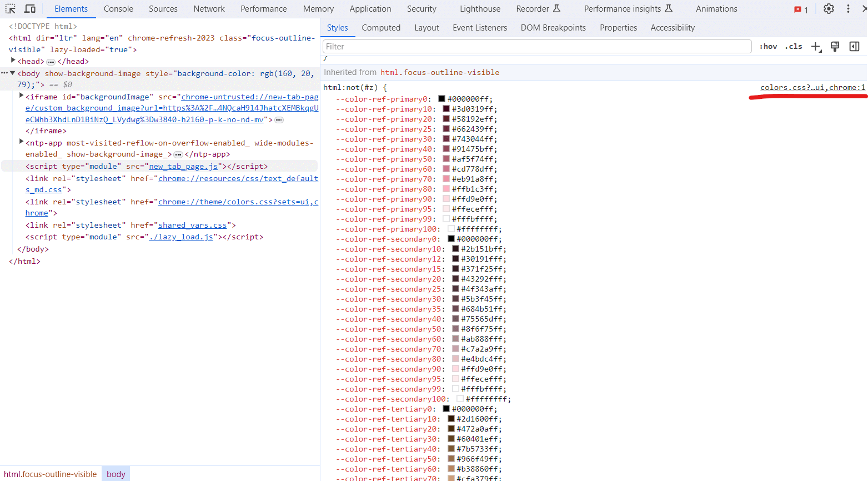Image resolution: width=868 pixels, height=481 pixels.
Task: Show the computed styles sidebar icon
Action: point(854,47)
